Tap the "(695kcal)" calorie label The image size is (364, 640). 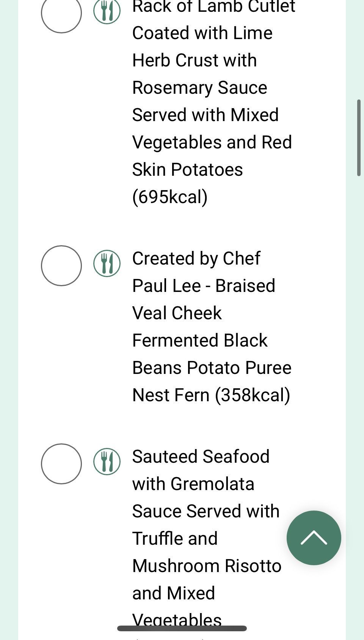[170, 197]
